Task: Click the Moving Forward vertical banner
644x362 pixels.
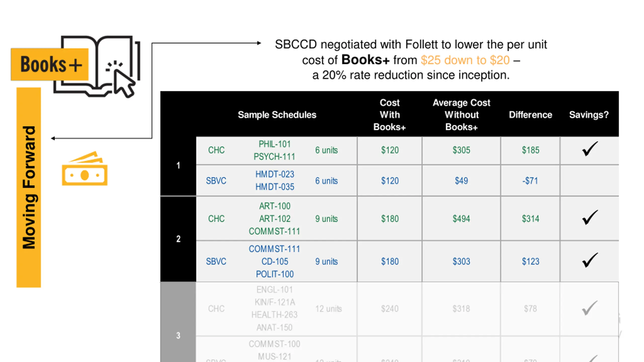Action: click(x=29, y=188)
